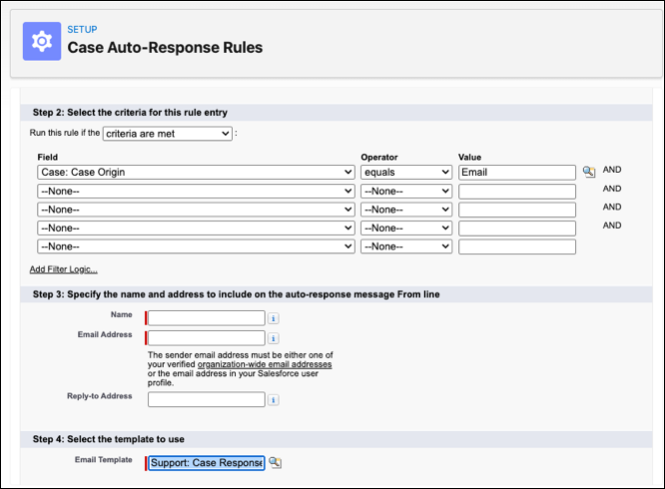Click the Email Template field 'Support: Case Response'
Viewport: 665px width, 489px height.
point(207,463)
